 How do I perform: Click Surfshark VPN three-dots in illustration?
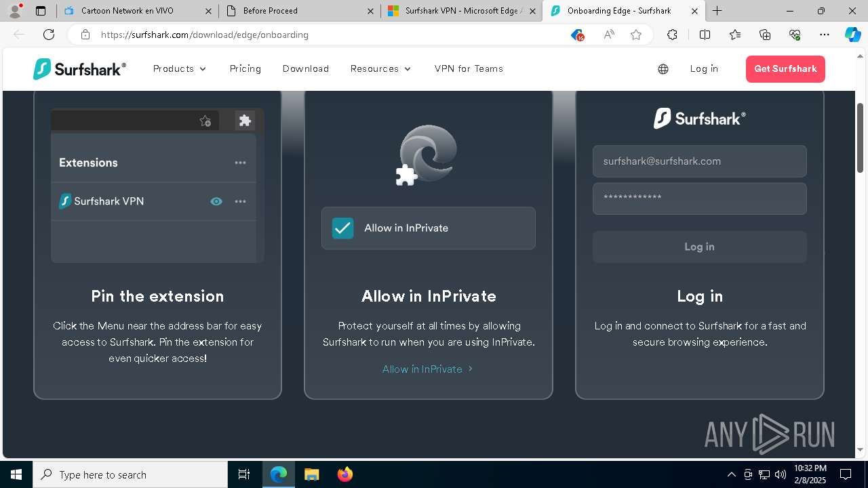(x=240, y=201)
